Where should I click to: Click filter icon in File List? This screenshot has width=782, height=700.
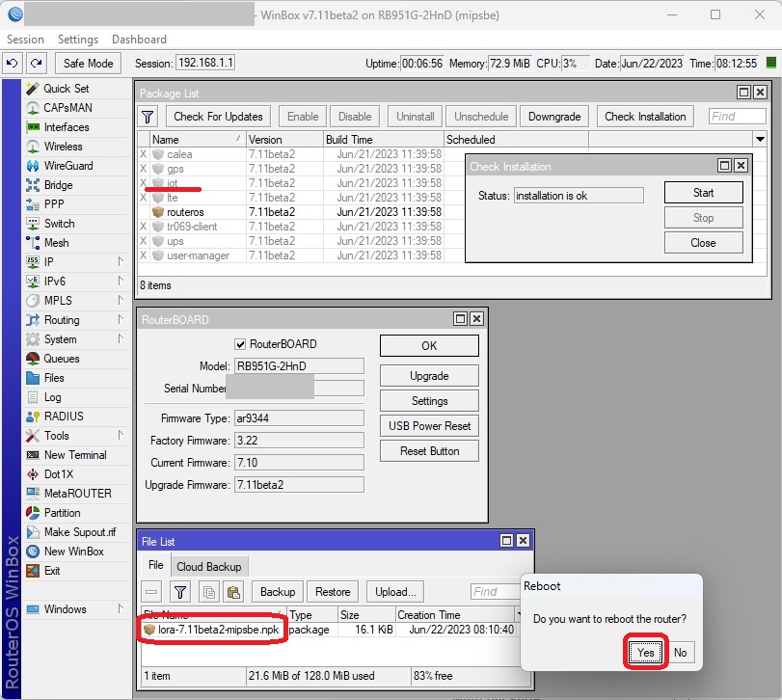coord(180,592)
